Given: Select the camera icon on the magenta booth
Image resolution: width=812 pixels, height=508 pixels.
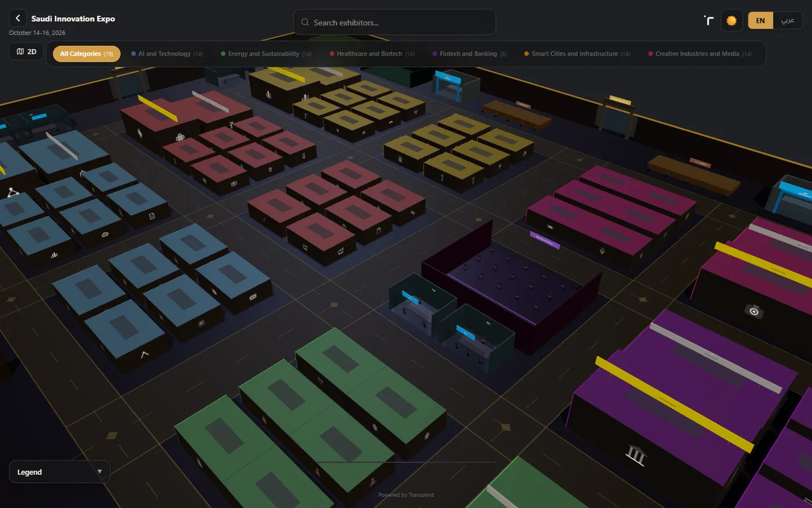Looking at the screenshot, I should point(754,311).
